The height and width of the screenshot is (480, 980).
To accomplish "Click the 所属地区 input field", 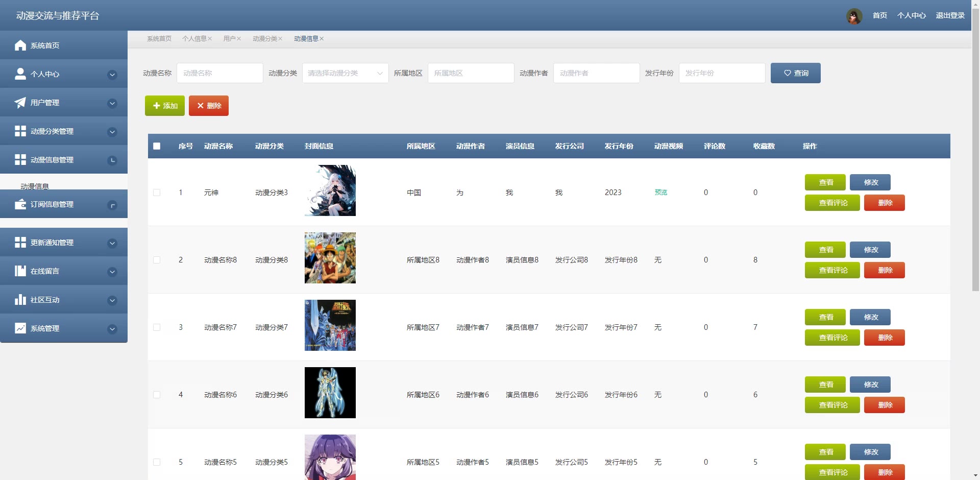I will click(x=471, y=73).
